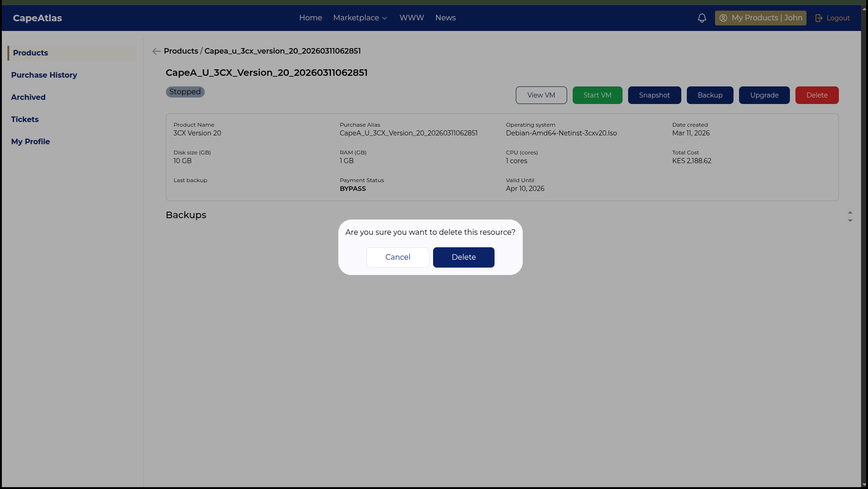Click the Valid Until date Apr 10, 2026
The height and width of the screenshot is (489, 868).
[x=525, y=189]
